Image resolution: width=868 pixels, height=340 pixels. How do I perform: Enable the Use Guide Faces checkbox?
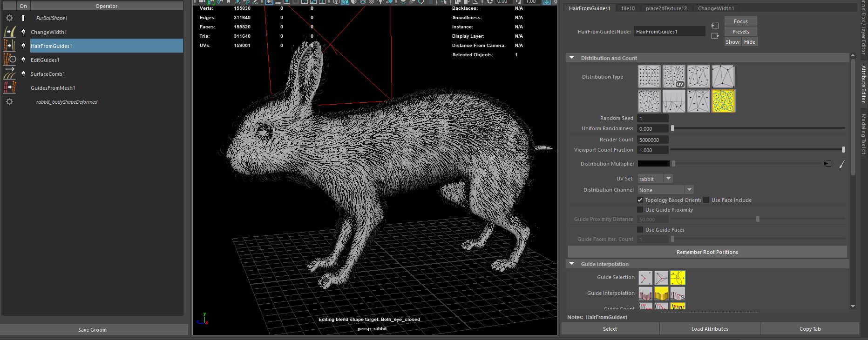640,230
